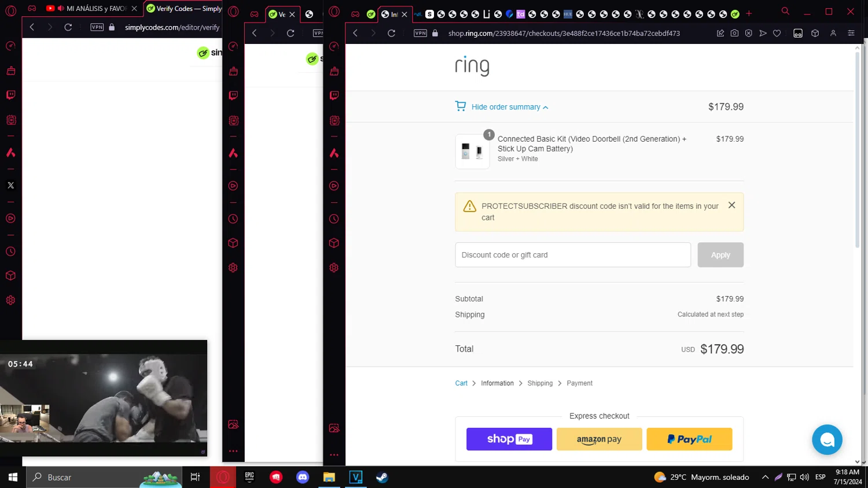Select the Li tab in the ring window
This screenshot has height=488, width=868.
[x=486, y=14]
